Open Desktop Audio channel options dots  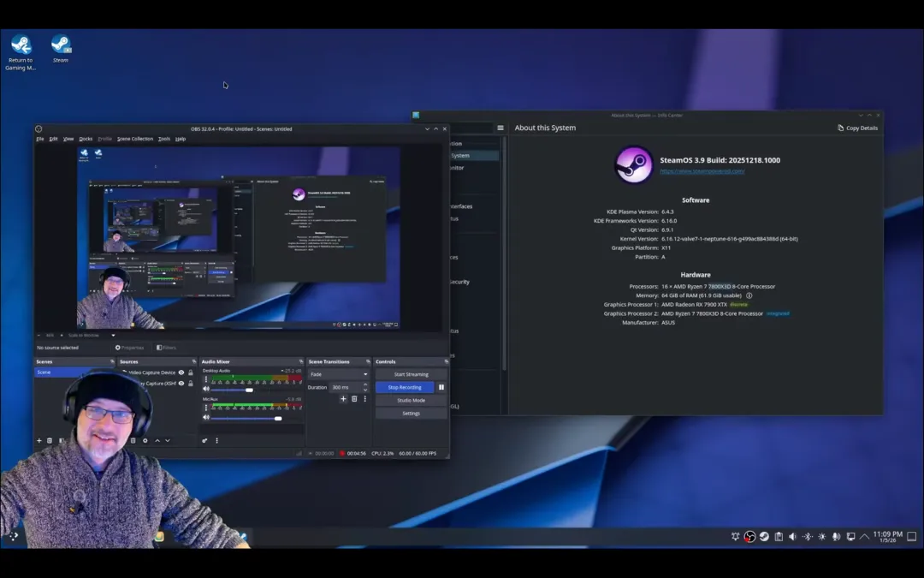pos(205,380)
